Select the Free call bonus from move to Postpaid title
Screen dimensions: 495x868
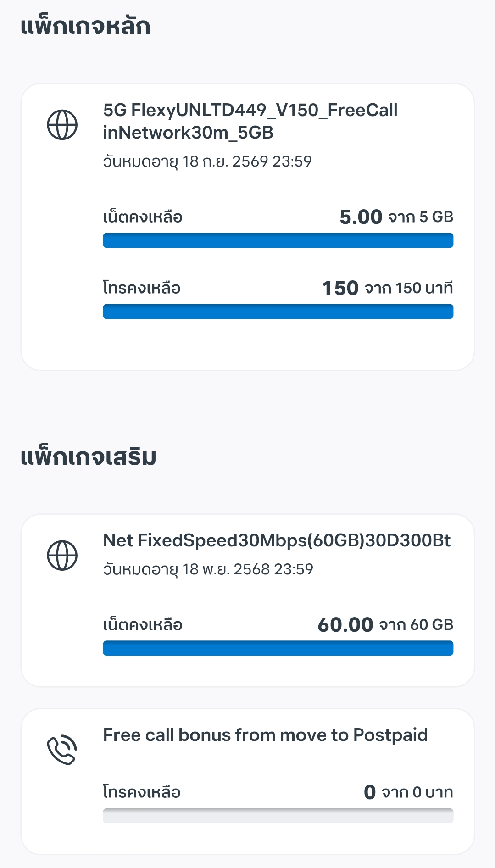pyautogui.click(x=265, y=735)
